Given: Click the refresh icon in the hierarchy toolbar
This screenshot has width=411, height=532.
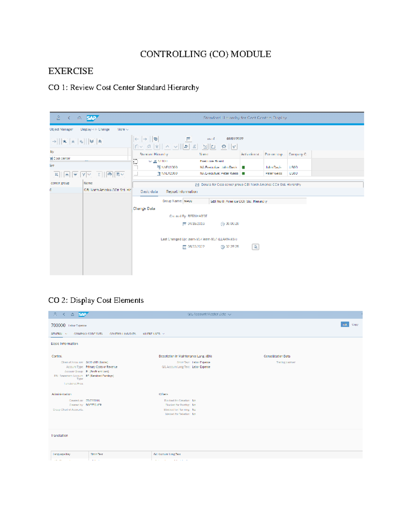Looking at the screenshot, I should click(x=155, y=138).
